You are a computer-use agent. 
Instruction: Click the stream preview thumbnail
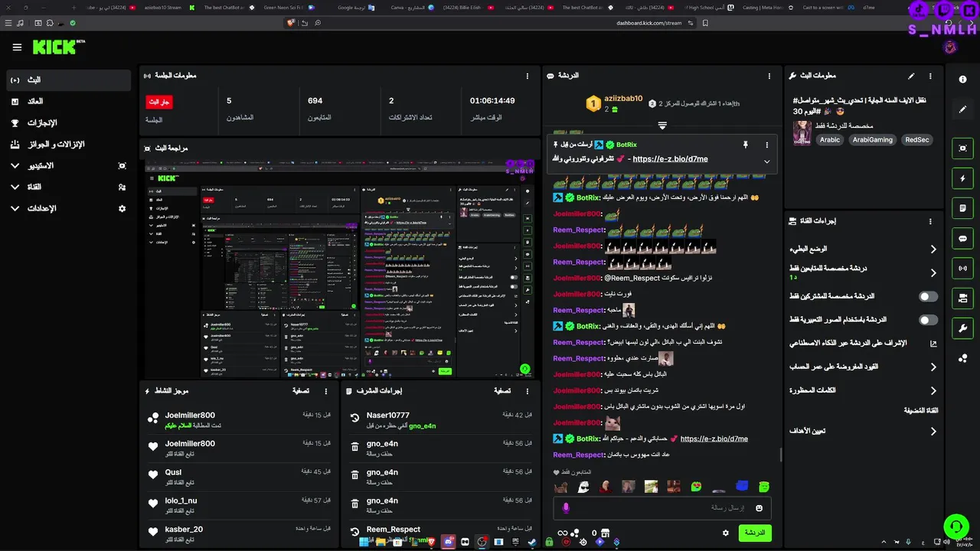(340, 268)
